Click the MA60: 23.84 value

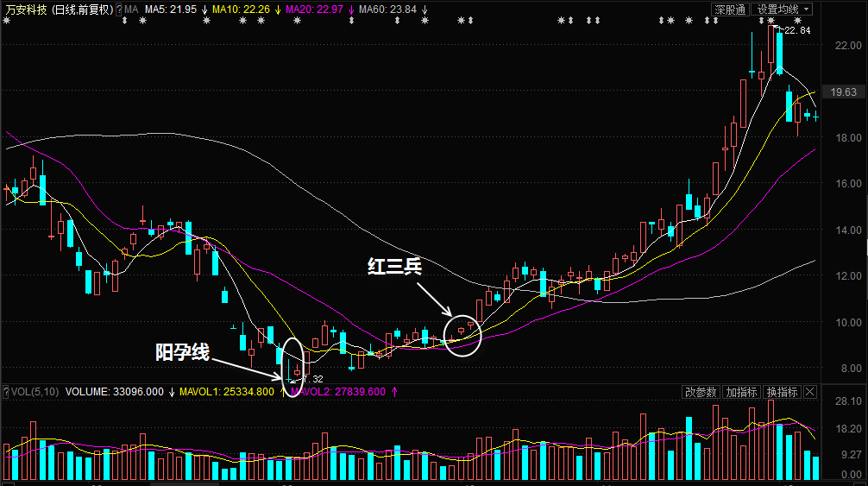tap(387, 9)
